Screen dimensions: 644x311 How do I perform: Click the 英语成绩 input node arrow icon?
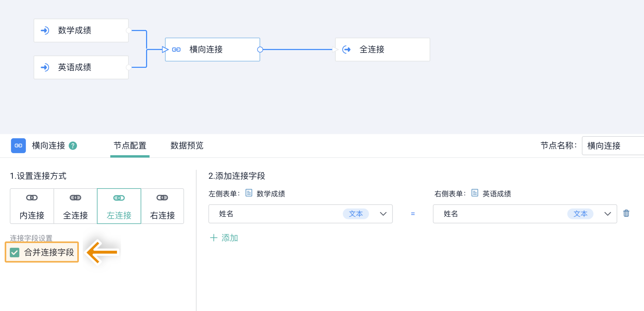pyautogui.click(x=45, y=67)
